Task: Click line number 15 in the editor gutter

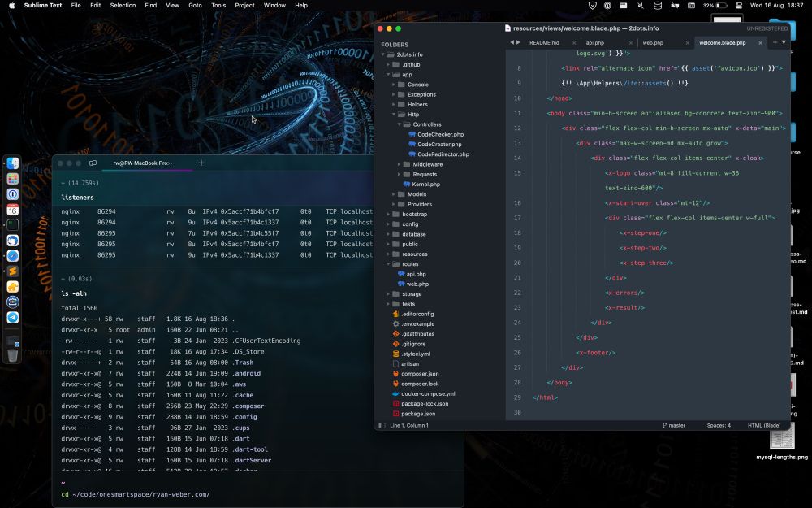Action: click(517, 173)
